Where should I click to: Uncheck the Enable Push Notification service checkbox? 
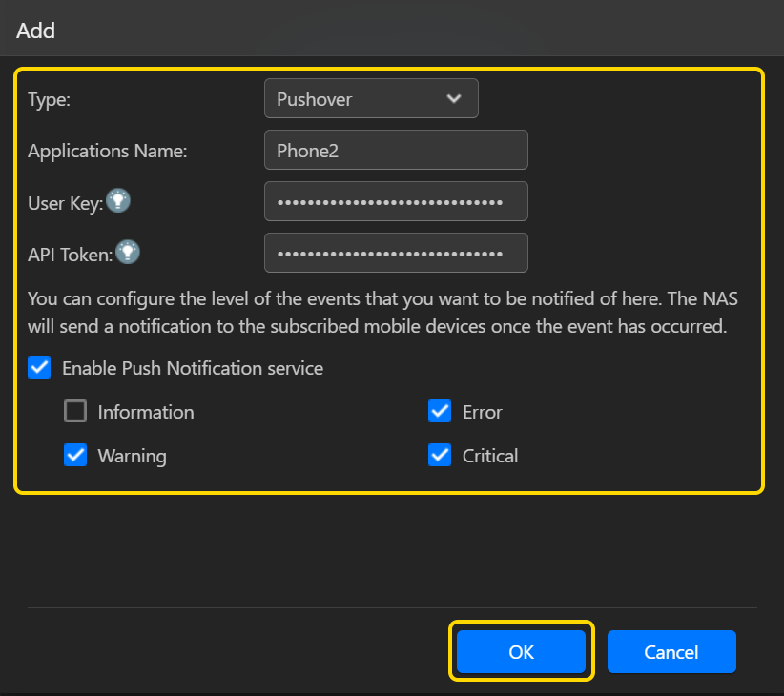(x=39, y=367)
